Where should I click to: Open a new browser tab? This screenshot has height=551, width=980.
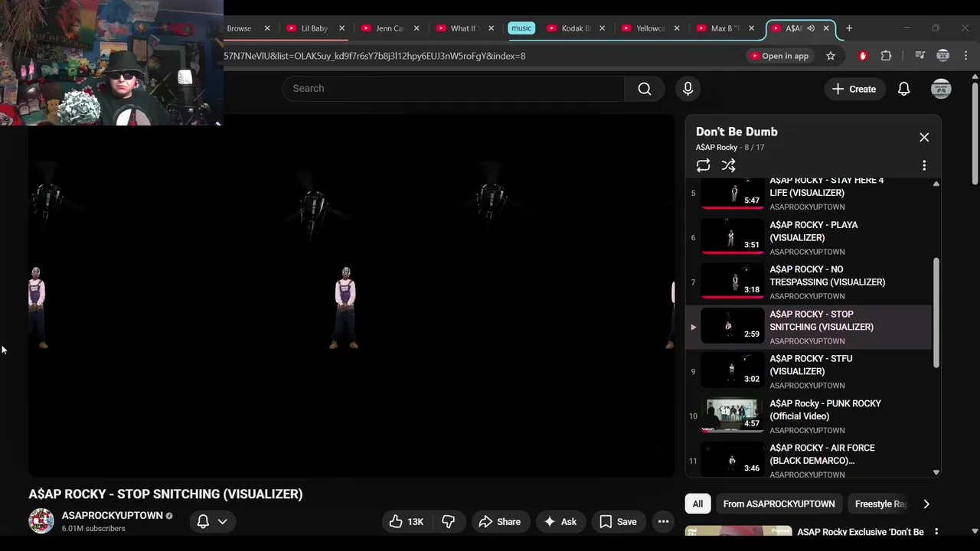coord(848,28)
